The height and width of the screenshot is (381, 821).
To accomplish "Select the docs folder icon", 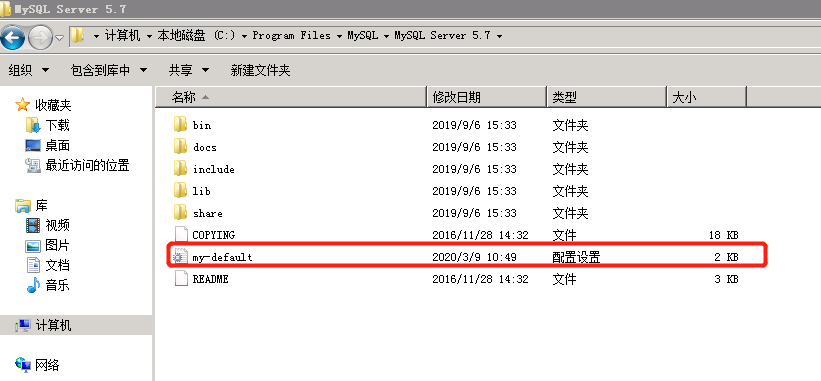I will [x=180, y=147].
